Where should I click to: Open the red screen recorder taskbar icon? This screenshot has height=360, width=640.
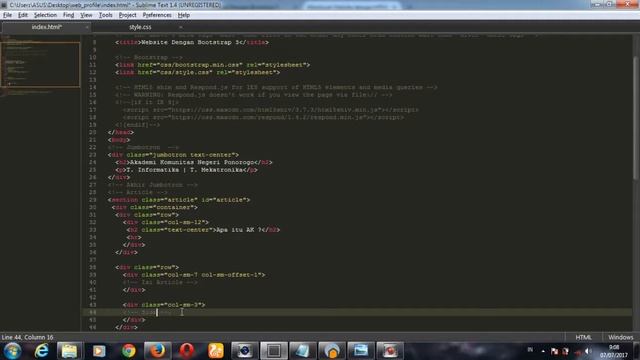click(389, 351)
